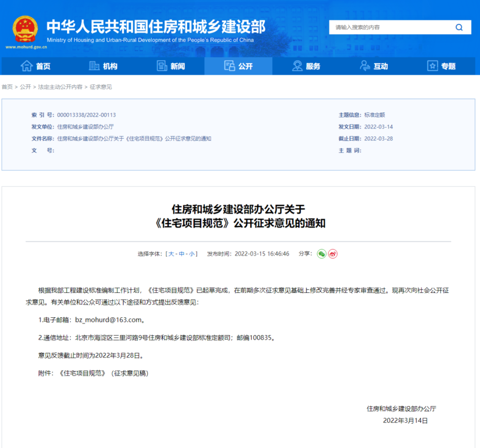Share the notice via the Weibo icon
The height and width of the screenshot is (448, 480).
[x=333, y=254]
